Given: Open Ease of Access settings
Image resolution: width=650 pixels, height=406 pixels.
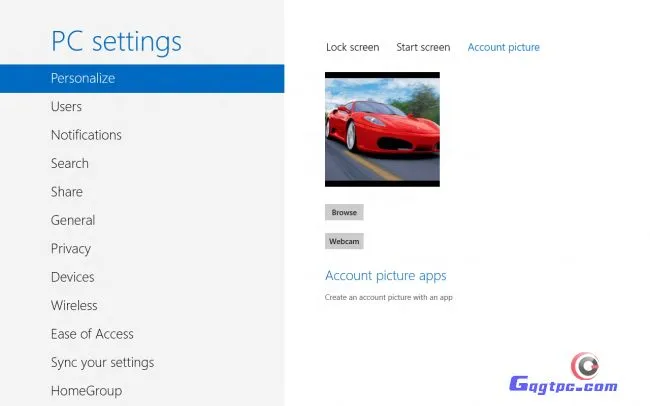Looking at the screenshot, I should pyautogui.click(x=92, y=334).
